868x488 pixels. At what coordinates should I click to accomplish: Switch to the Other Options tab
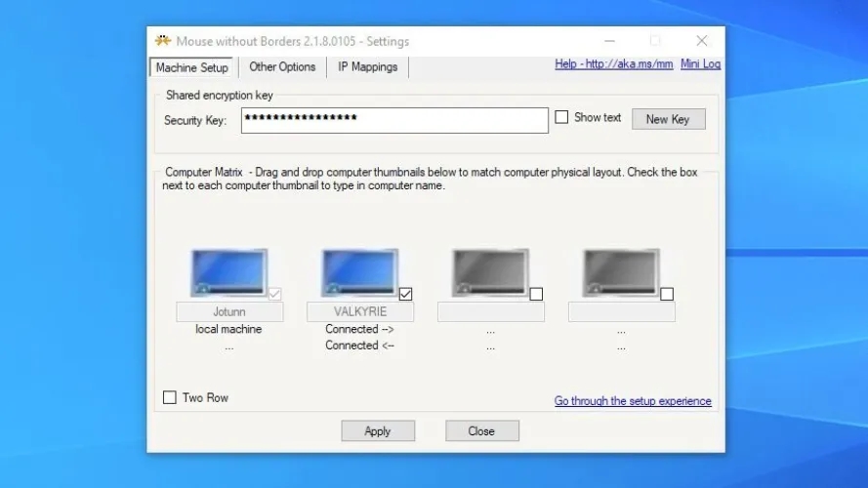(x=282, y=67)
